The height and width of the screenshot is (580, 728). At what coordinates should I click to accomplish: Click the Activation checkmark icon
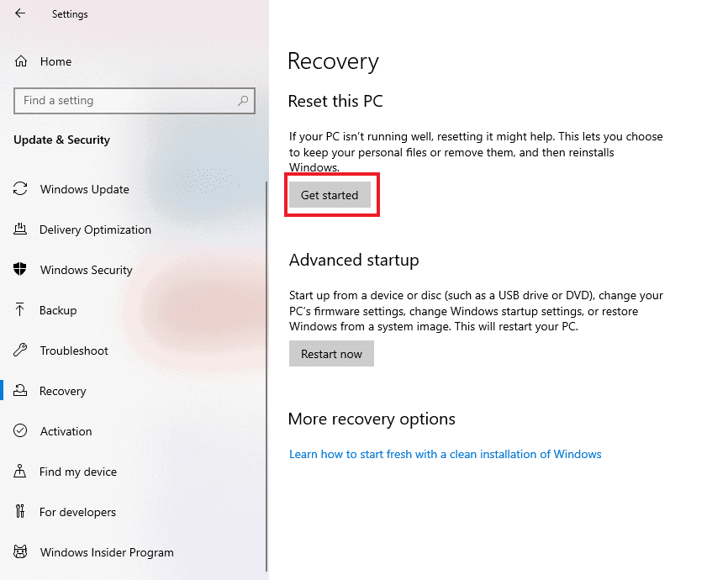click(20, 431)
